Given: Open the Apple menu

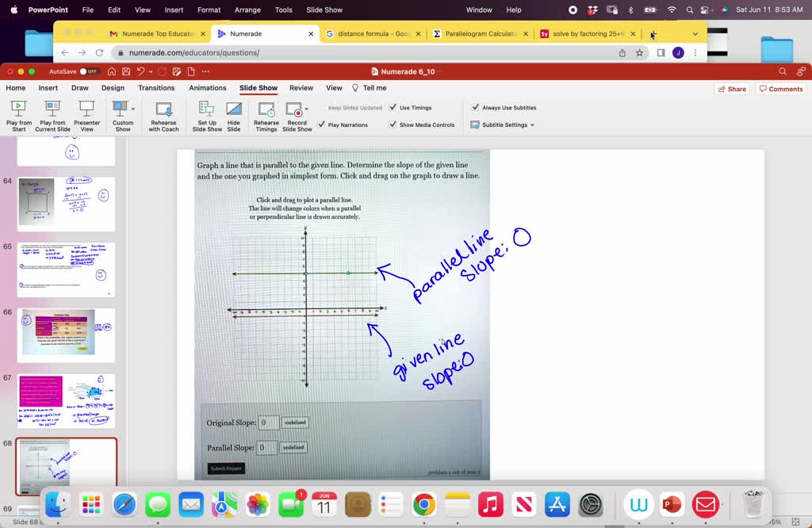Looking at the screenshot, I should tap(14, 10).
